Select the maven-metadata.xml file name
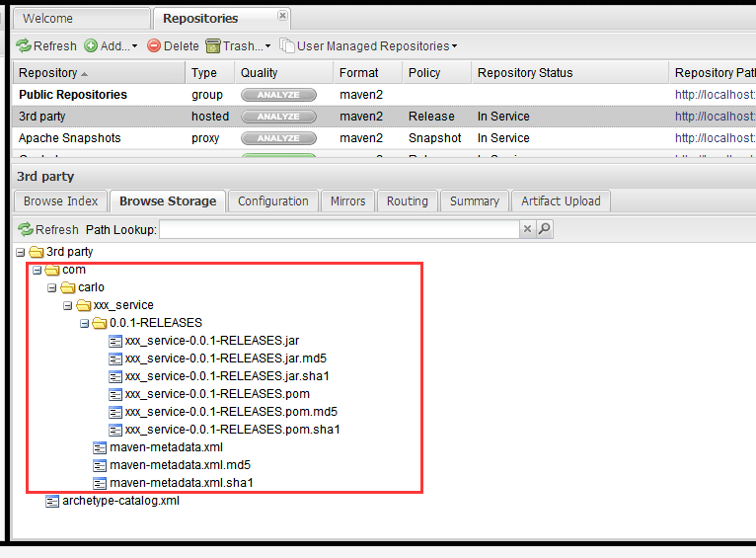The width and height of the screenshot is (756, 558). pyautogui.click(x=167, y=447)
